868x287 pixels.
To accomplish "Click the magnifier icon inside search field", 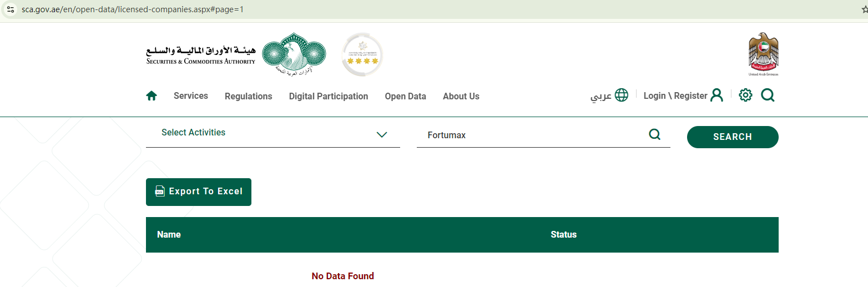I will tap(655, 134).
